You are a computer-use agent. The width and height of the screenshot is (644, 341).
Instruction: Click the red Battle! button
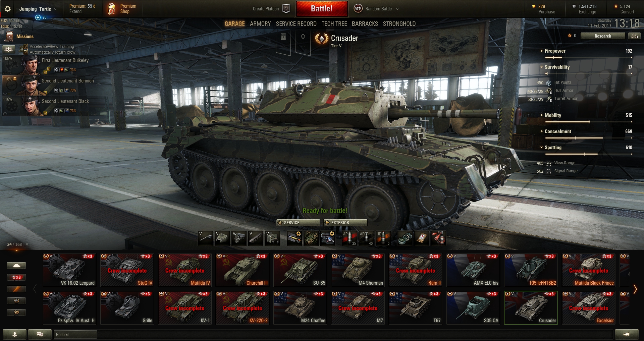tap(322, 9)
